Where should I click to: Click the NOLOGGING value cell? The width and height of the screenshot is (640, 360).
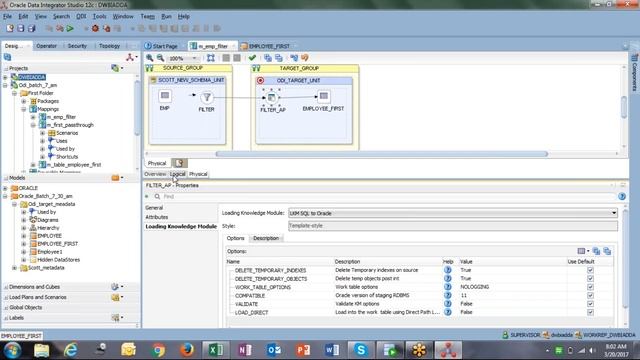[x=474, y=287]
